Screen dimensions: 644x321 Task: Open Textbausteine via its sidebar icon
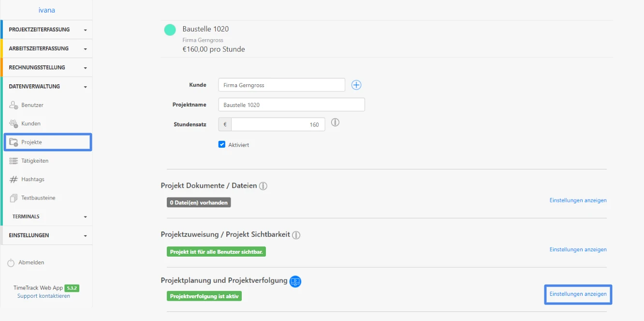coord(14,198)
